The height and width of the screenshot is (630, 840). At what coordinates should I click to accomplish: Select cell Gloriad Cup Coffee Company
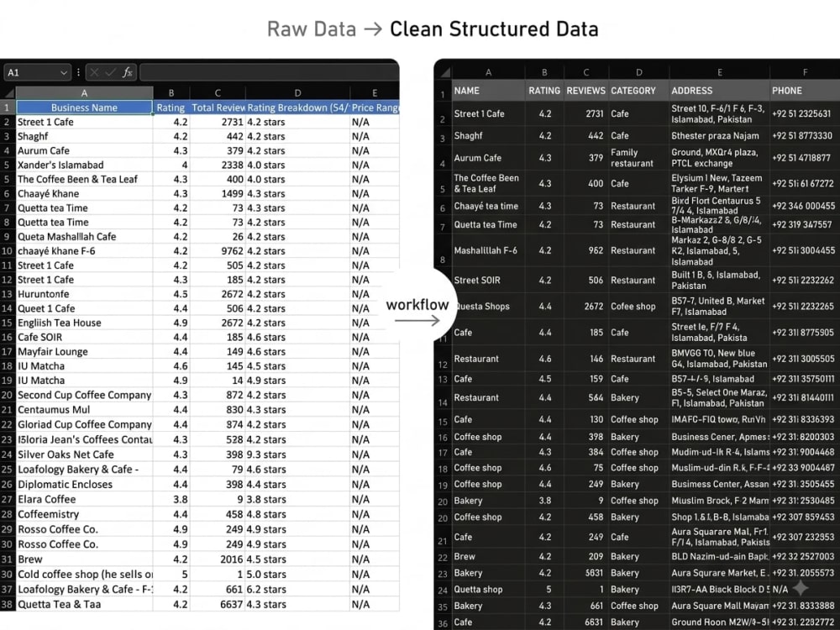[x=84, y=425]
